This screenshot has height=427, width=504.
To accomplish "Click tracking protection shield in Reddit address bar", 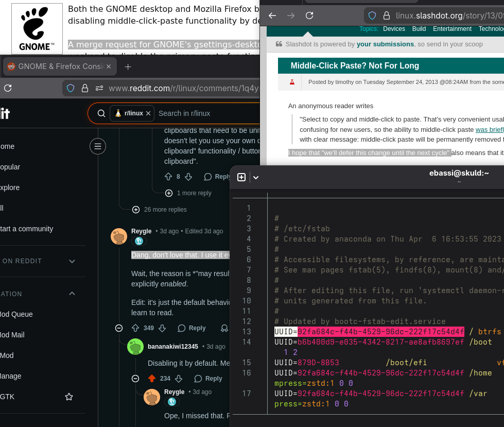I will click(x=71, y=88).
